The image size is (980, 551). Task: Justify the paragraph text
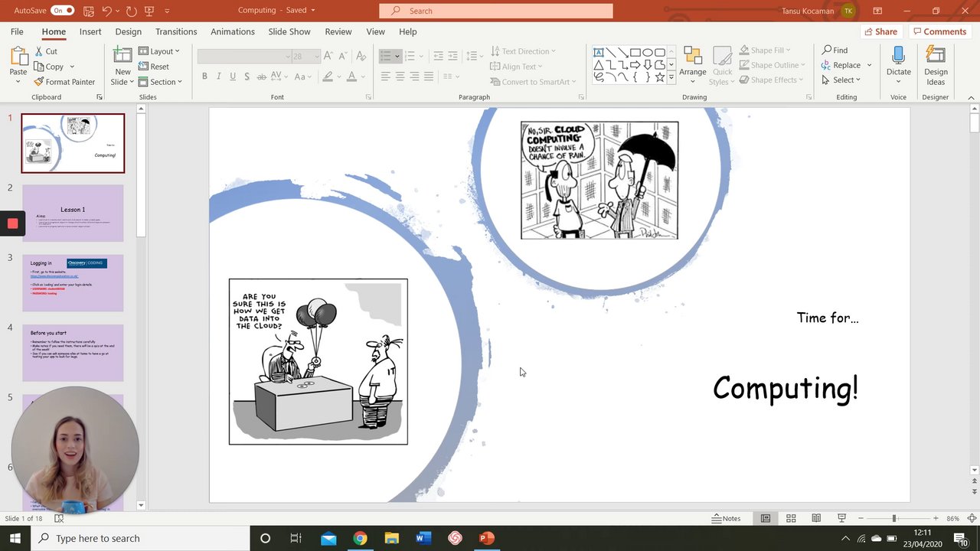(429, 77)
